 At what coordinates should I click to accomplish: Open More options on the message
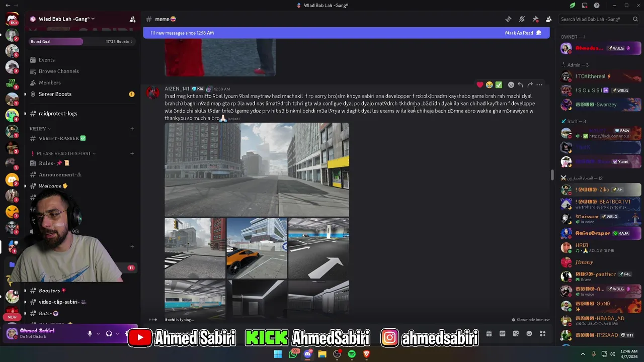(539, 84)
